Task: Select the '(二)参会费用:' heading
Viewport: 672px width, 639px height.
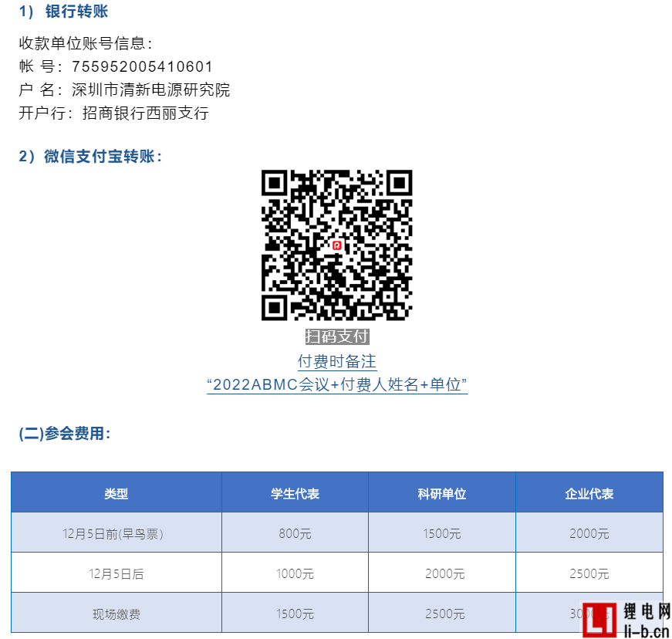Action: (x=65, y=433)
